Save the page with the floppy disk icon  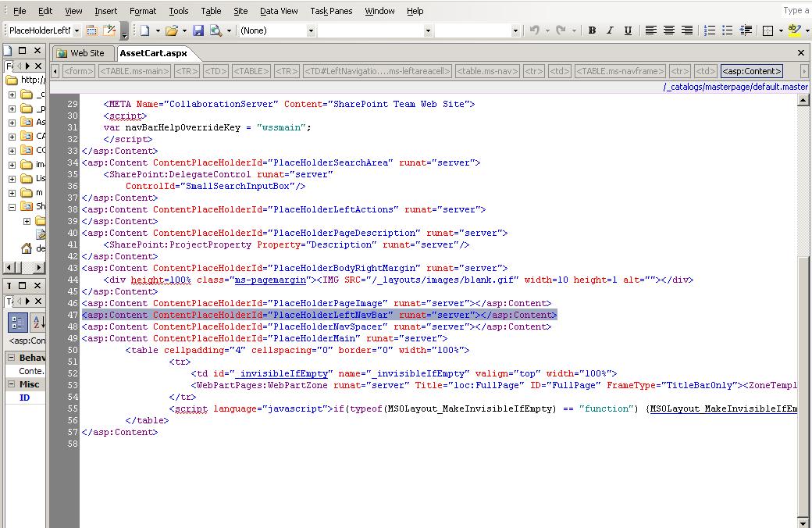[x=198, y=30]
